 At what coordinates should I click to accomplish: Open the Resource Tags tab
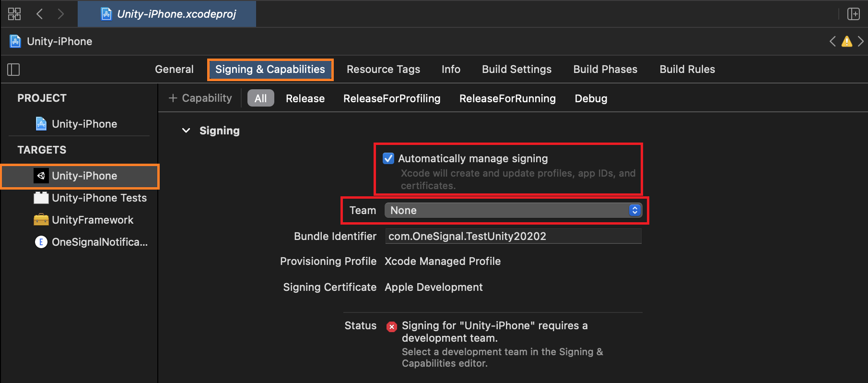click(x=383, y=69)
